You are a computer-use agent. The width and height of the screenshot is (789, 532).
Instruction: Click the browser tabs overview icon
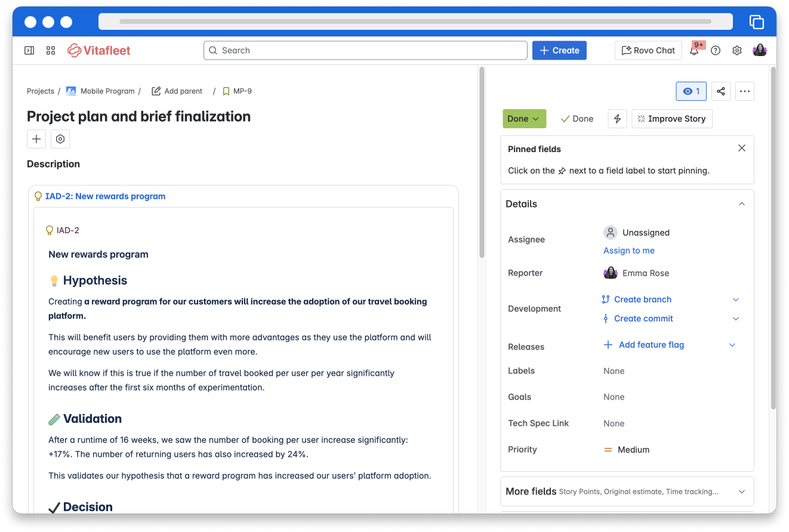756,22
